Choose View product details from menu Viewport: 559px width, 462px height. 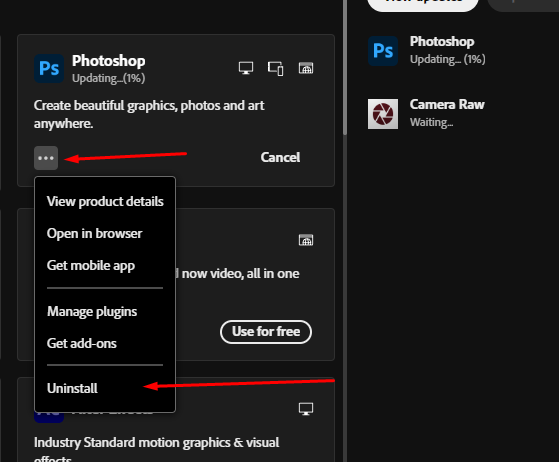[x=105, y=201]
